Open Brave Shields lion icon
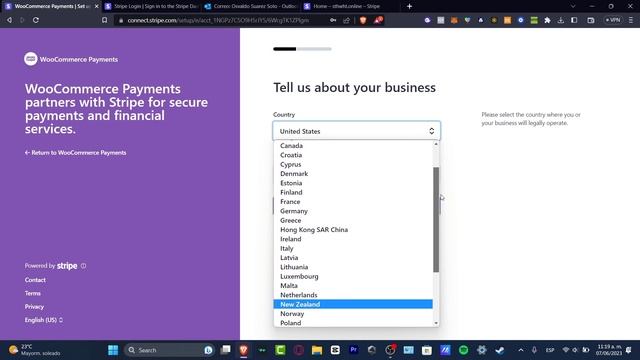The height and width of the screenshot is (360, 640). tap(363, 20)
